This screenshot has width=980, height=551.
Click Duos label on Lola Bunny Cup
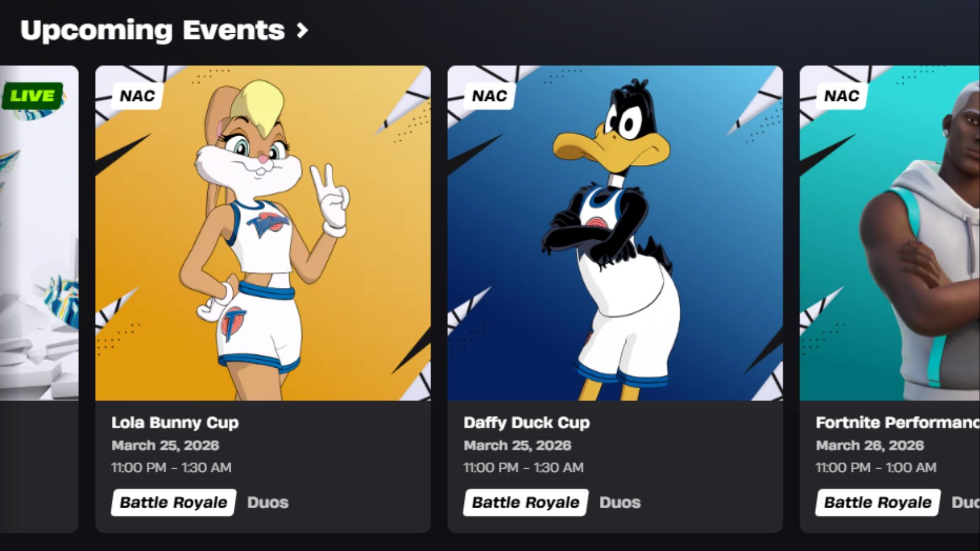268,503
